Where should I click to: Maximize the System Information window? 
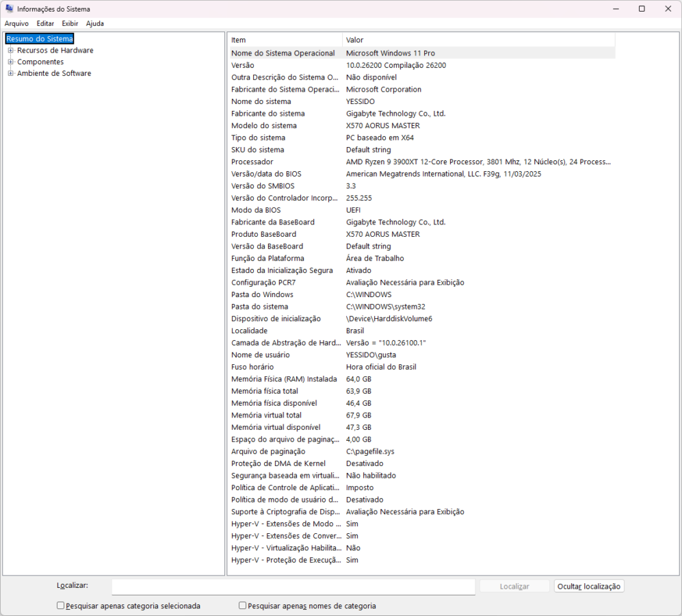[642, 9]
